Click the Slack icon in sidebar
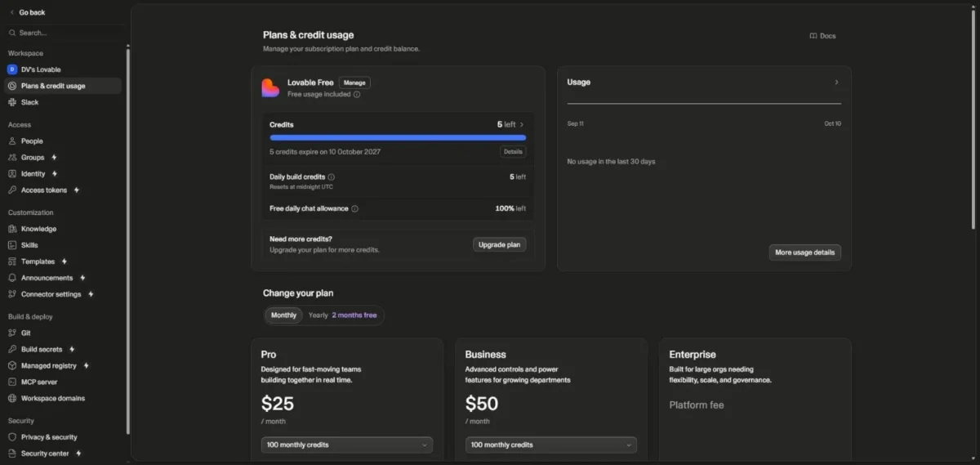 pyautogui.click(x=12, y=102)
